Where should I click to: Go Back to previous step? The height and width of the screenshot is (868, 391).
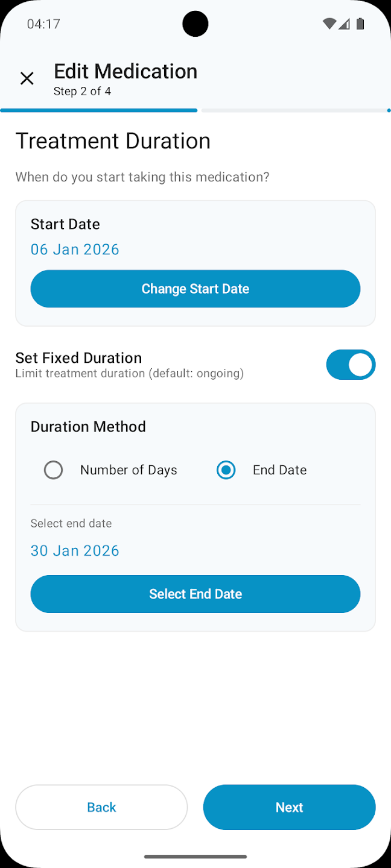(x=101, y=807)
